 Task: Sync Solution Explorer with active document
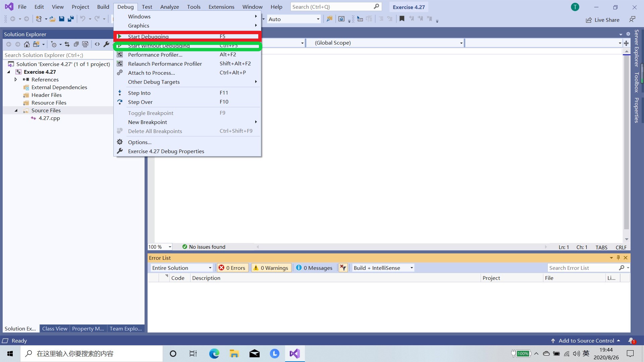click(67, 44)
